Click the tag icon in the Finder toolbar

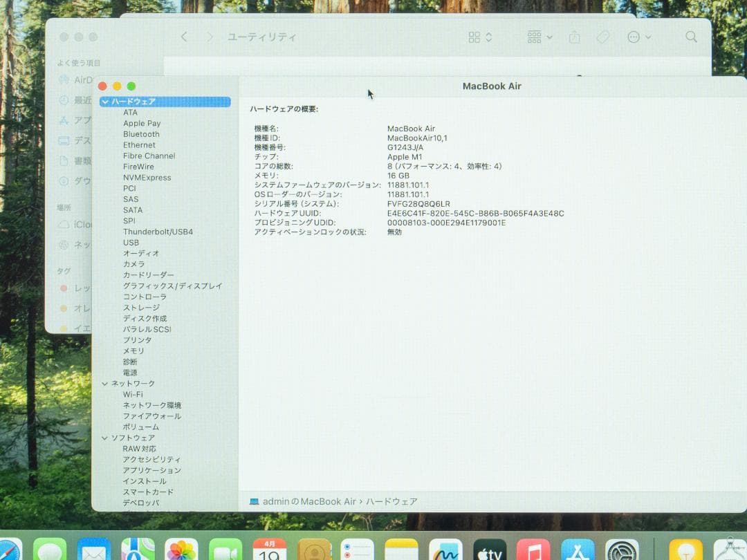(602, 37)
